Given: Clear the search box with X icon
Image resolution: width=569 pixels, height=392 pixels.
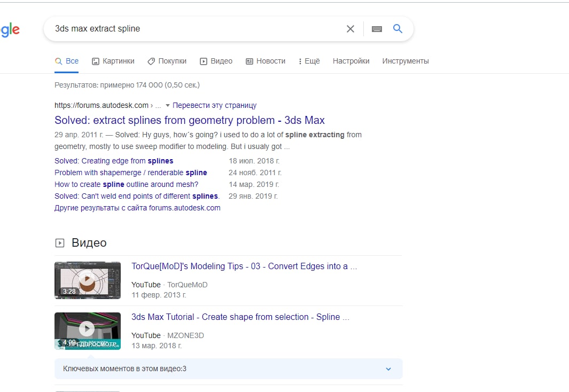Looking at the screenshot, I should tap(350, 29).
